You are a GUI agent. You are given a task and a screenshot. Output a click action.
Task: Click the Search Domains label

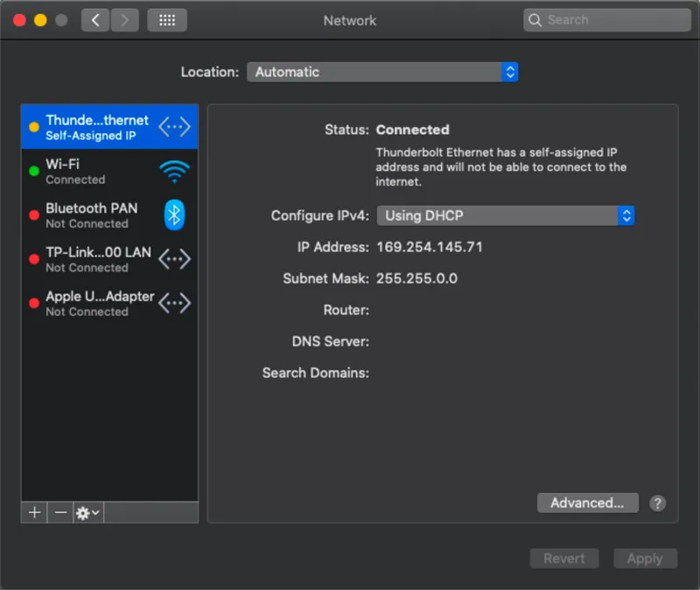(x=316, y=373)
